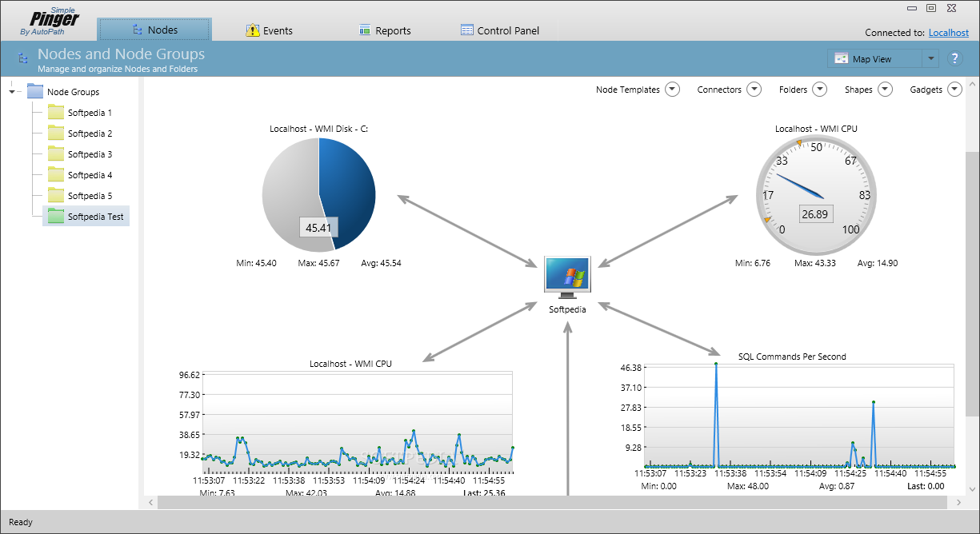
Task: Click the 'Max: 43.33' gauge statistic
Action: 816,263
